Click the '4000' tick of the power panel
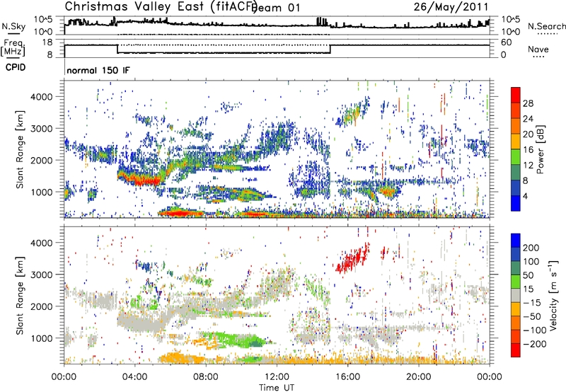This screenshot has height=392, width=566. (41, 97)
